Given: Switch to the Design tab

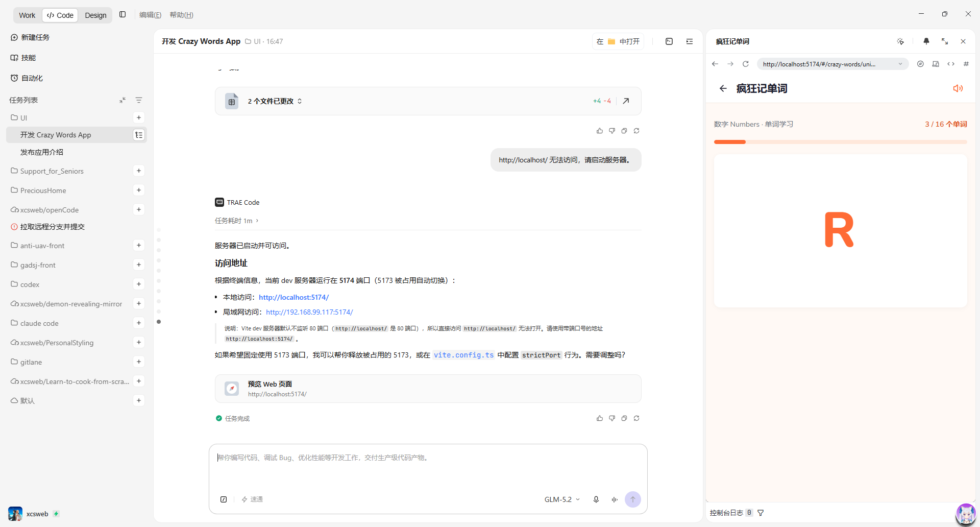Looking at the screenshot, I should pyautogui.click(x=95, y=15).
